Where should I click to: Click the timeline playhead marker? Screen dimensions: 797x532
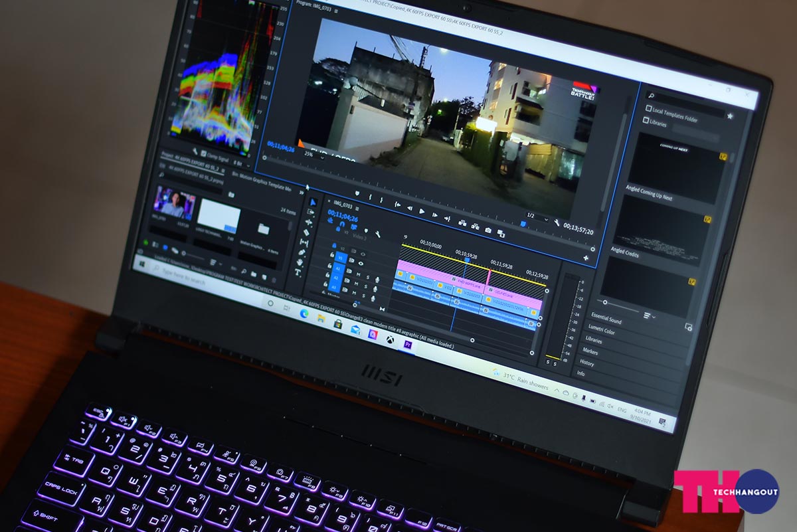467,260
